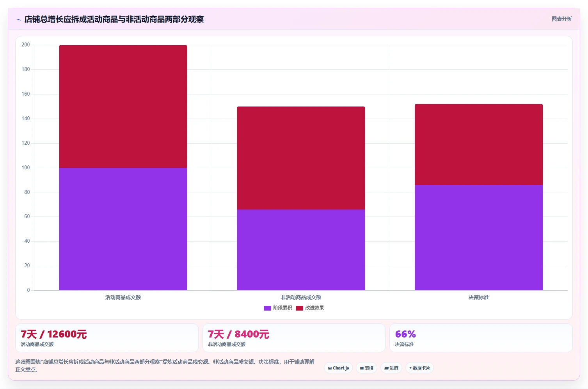Image resolution: width=588 pixels, height=389 pixels.
Task: Click the 活动商品成交额 caption under 12600元
Action: 37,345
